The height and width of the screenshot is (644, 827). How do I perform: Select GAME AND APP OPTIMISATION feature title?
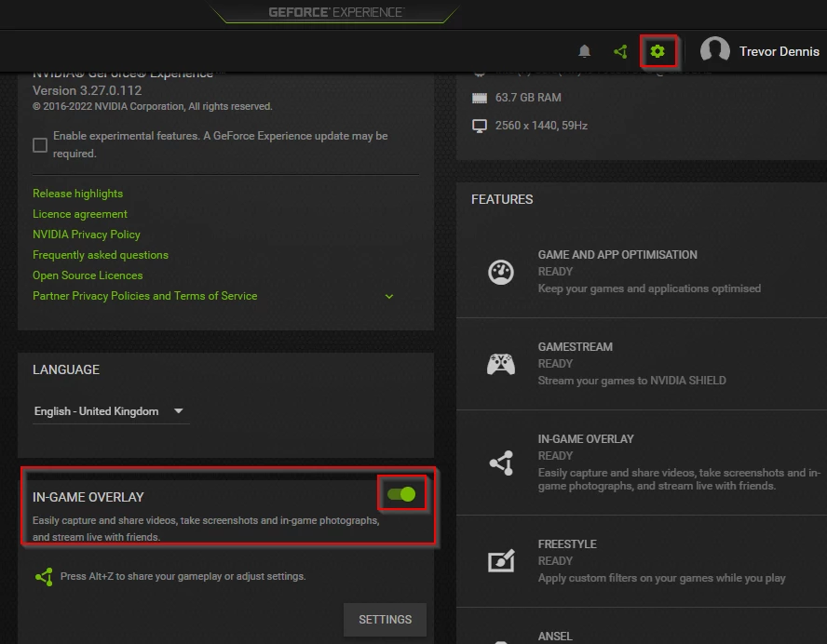(617, 255)
